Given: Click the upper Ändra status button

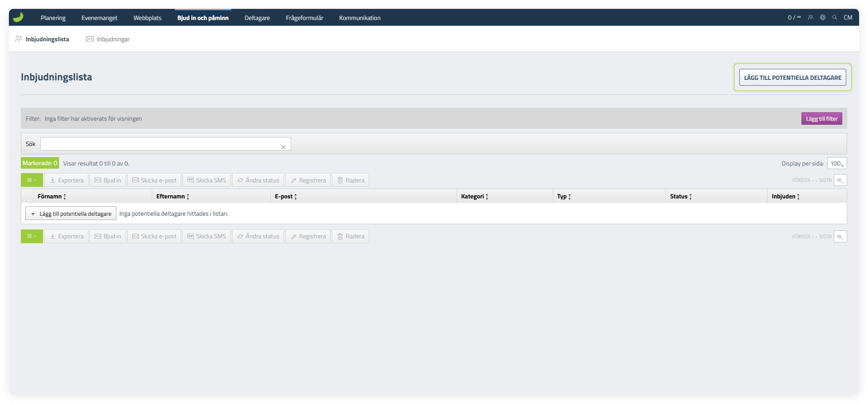Looking at the screenshot, I should tap(258, 180).
